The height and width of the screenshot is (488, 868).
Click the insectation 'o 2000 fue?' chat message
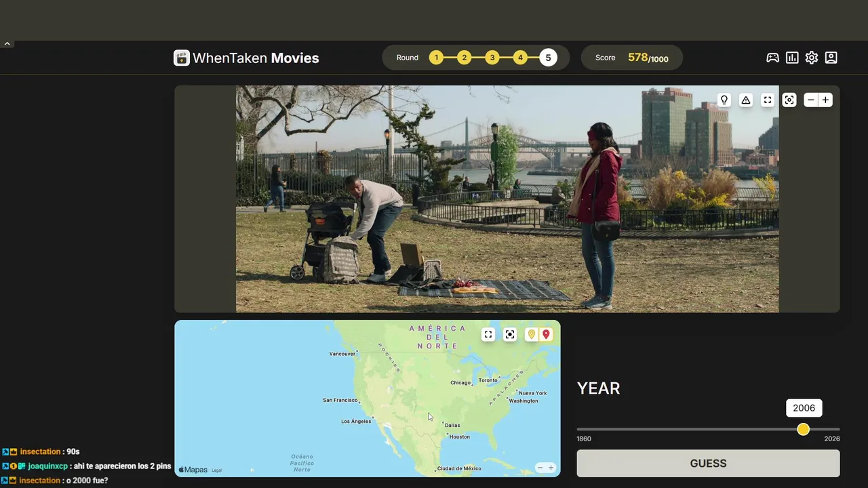click(x=54, y=481)
